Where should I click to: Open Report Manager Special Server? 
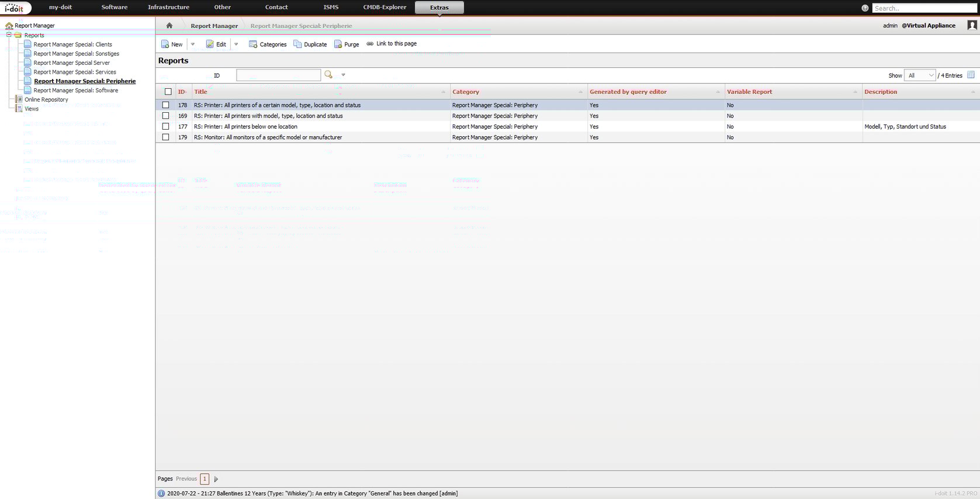coord(72,63)
